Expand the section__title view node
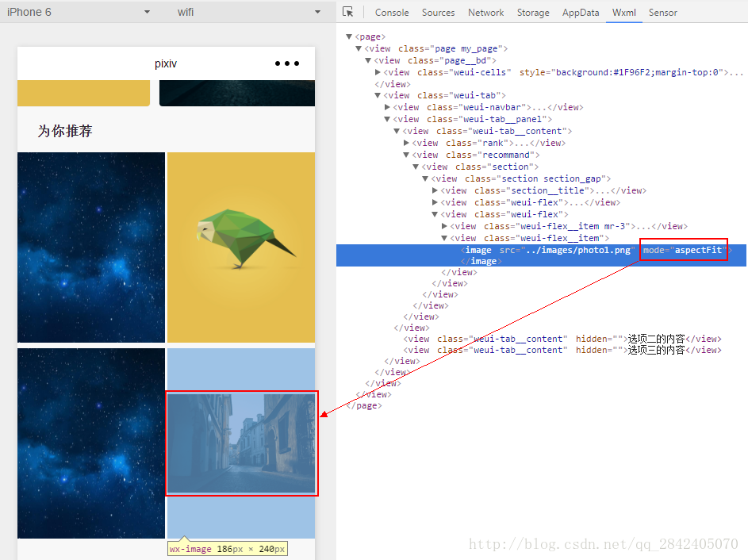Viewport: 748px width, 560px height. 435,191
